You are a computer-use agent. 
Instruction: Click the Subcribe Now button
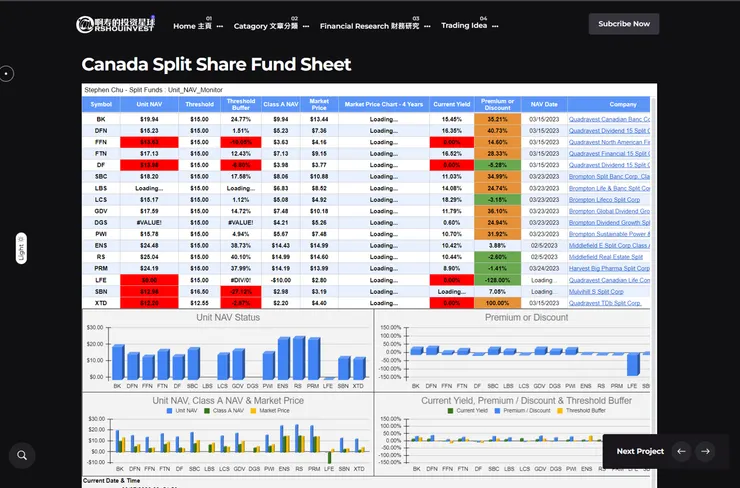coord(623,24)
